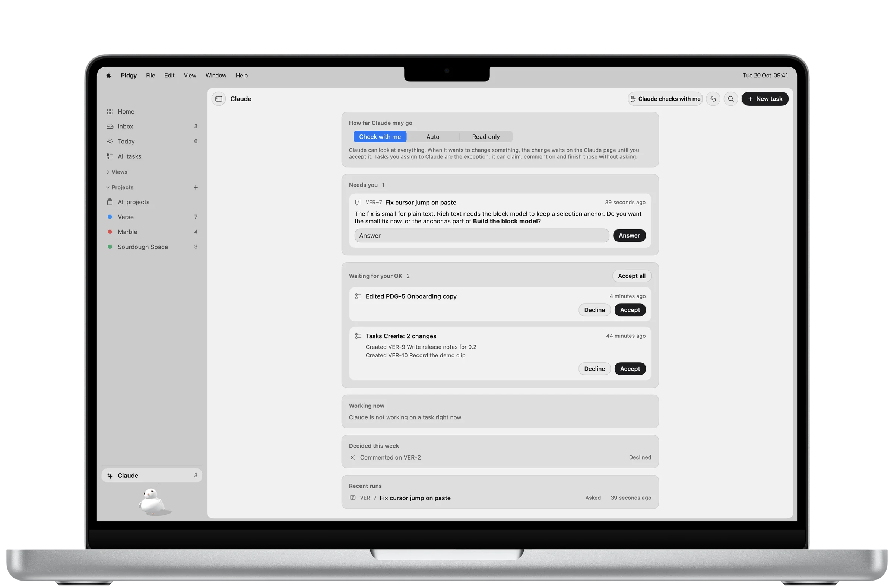
Task: Accept the Tasks Create changes
Action: click(x=630, y=369)
